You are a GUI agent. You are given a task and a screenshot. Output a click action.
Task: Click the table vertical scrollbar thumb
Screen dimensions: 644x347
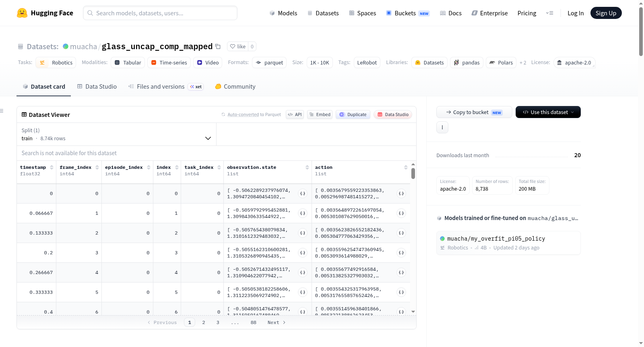coord(413,173)
